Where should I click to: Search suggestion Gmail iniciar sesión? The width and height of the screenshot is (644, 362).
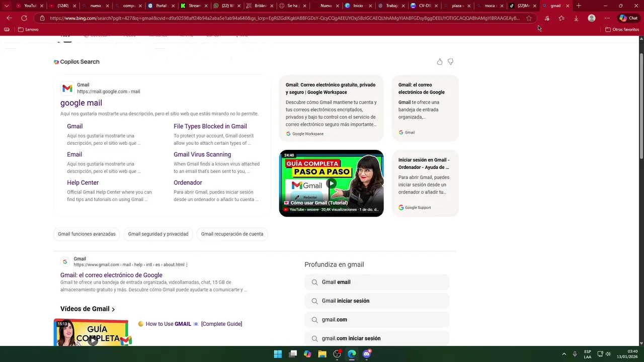pyautogui.click(x=377, y=301)
